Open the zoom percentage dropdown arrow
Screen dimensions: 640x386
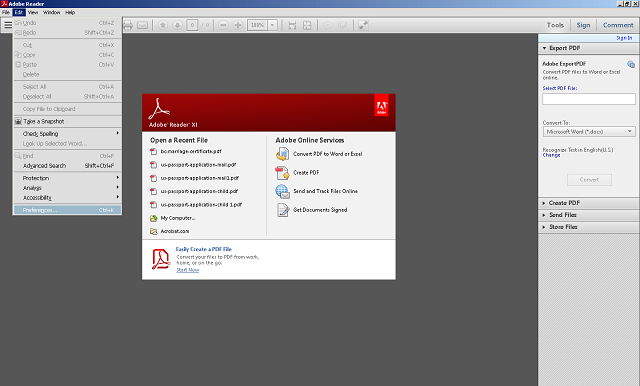point(273,25)
